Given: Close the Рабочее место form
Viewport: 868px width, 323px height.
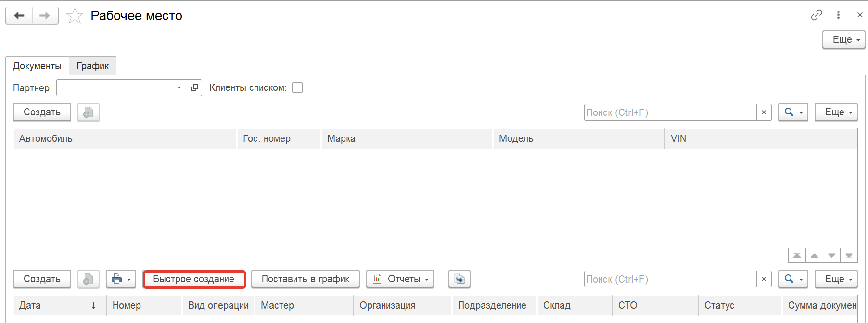Looking at the screenshot, I should (860, 15).
